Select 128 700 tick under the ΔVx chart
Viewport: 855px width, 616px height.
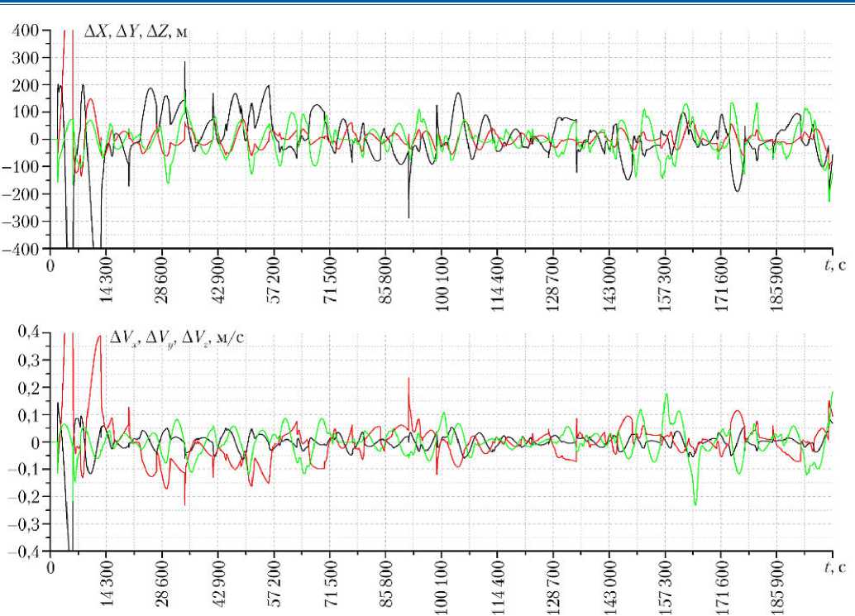[x=553, y=587]
